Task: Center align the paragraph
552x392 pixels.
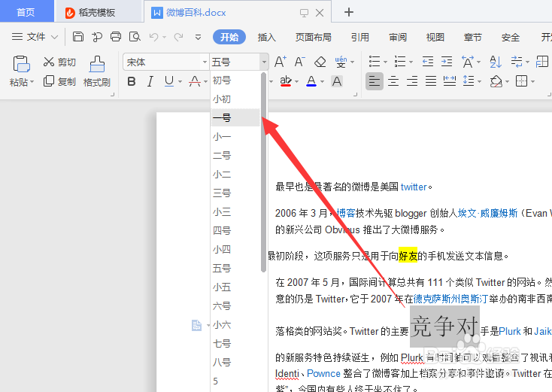Action: coord(393,81)
